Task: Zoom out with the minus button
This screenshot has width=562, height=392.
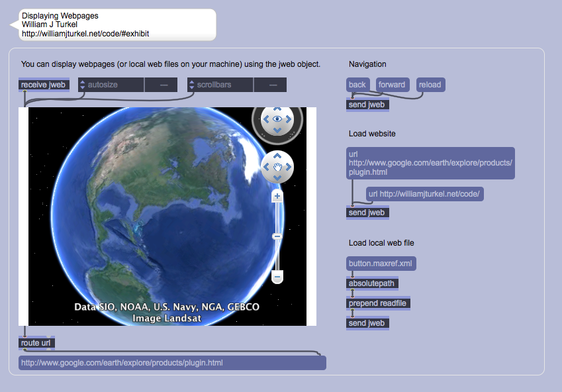Action: (x=277, y=275)
